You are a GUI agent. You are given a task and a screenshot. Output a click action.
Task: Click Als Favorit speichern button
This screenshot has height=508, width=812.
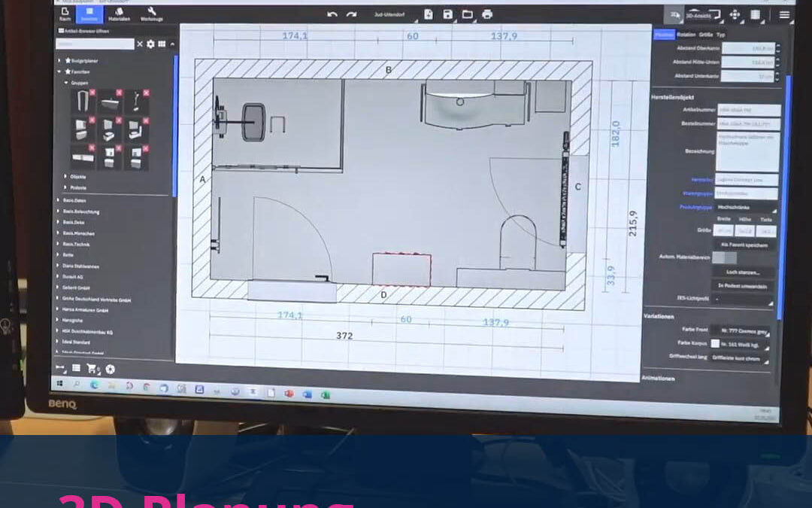point(744,245)
